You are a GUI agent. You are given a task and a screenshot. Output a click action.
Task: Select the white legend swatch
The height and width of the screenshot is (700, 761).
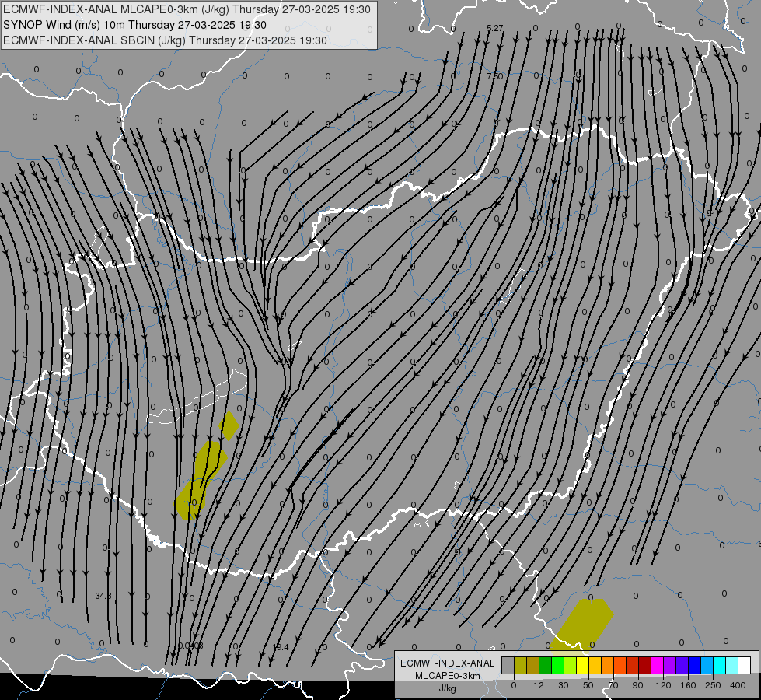coord(745,666)
